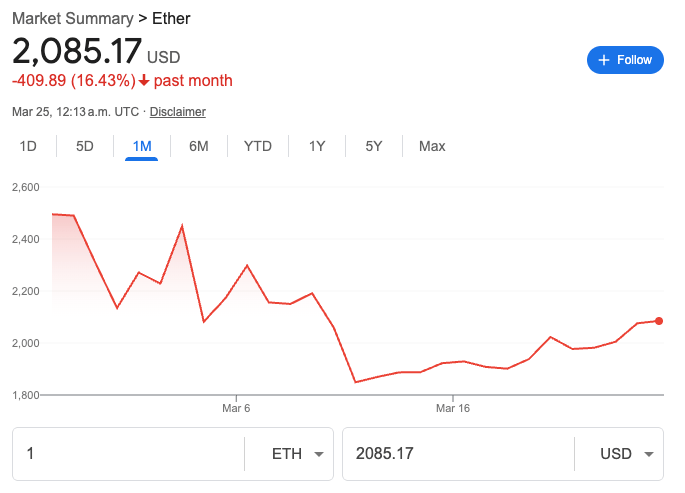Open the ETH currency dropdown arrow
This screenshot has width=685, height=493.
319,454
